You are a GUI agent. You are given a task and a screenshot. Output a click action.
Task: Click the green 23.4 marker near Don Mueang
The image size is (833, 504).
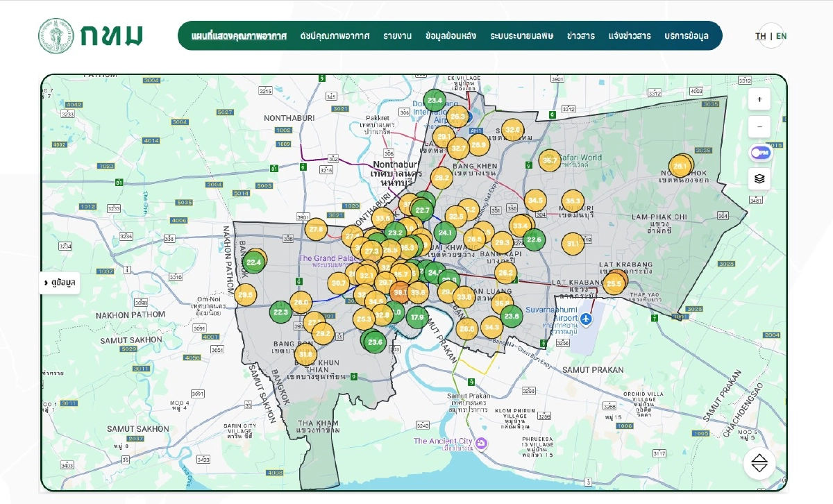pos(435,101)
